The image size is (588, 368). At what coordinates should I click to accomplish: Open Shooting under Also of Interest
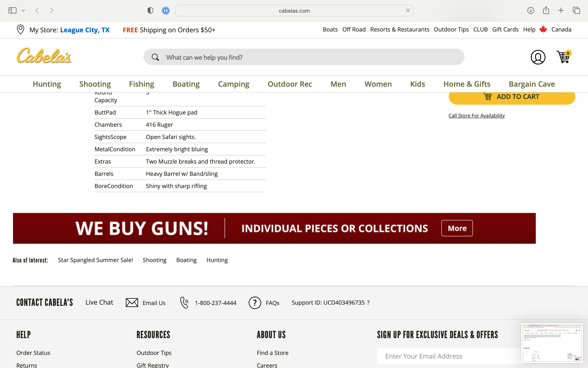tap(155, 260)
